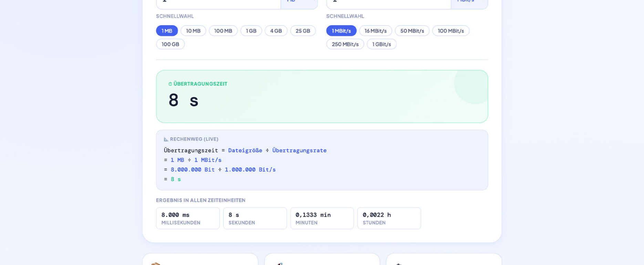
Task: Choose the 16 MBit/s speed chip
Action: 375,31
